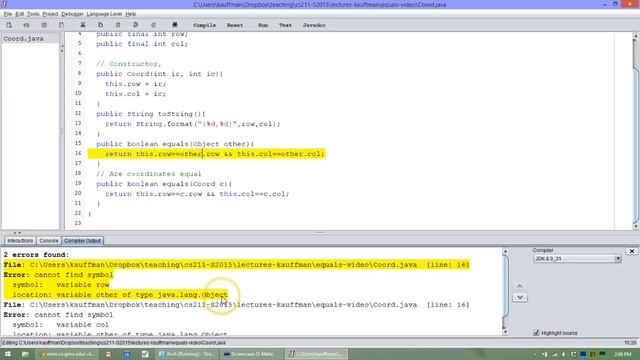Toggle the Highlight source checkbox

coord(536,333)
